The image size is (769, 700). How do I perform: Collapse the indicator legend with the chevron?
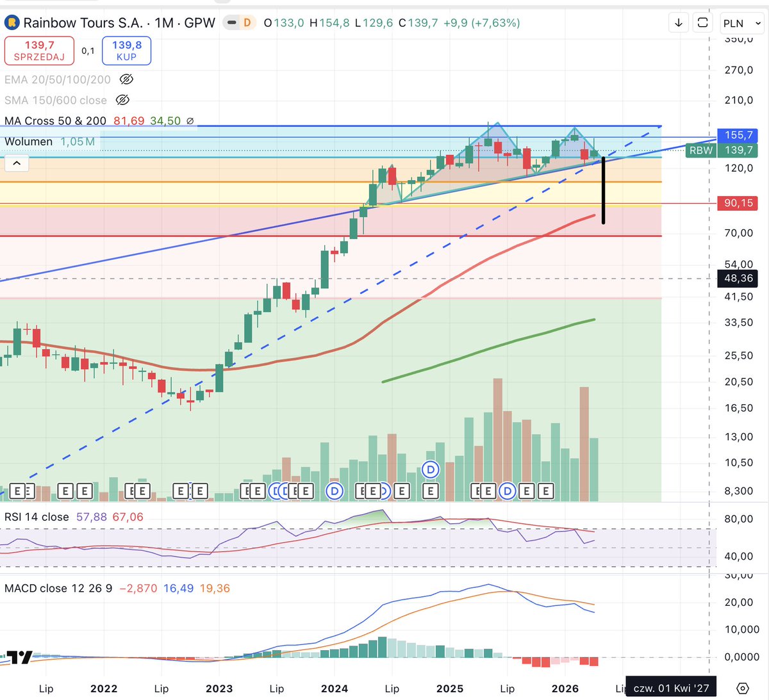(17, 163)
